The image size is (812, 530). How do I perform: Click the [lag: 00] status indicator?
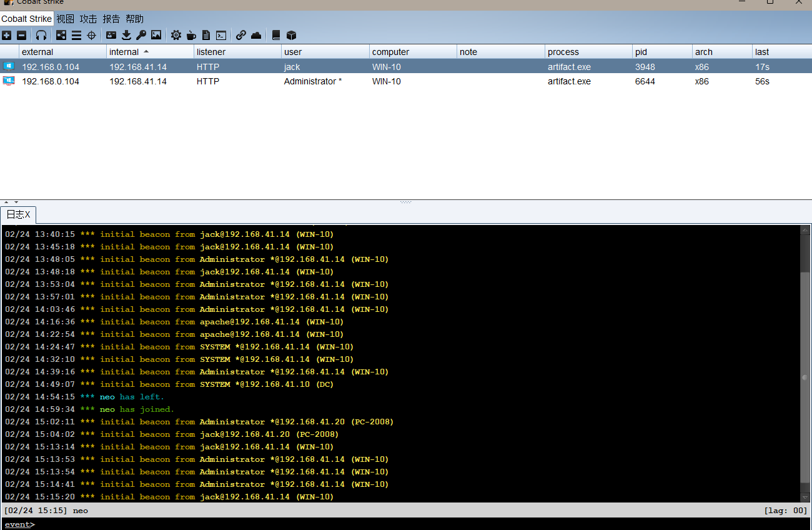(786, 511)
